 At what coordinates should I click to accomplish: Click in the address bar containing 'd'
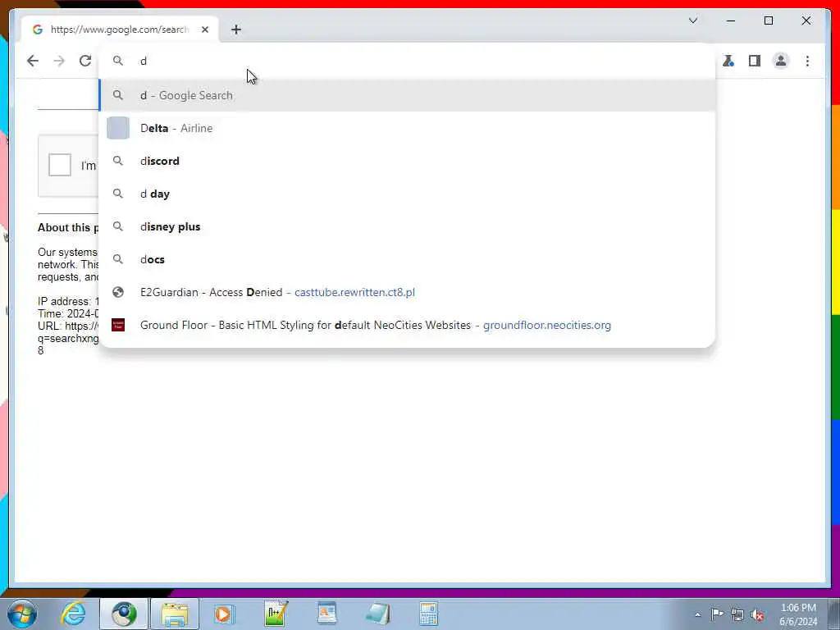407,61
